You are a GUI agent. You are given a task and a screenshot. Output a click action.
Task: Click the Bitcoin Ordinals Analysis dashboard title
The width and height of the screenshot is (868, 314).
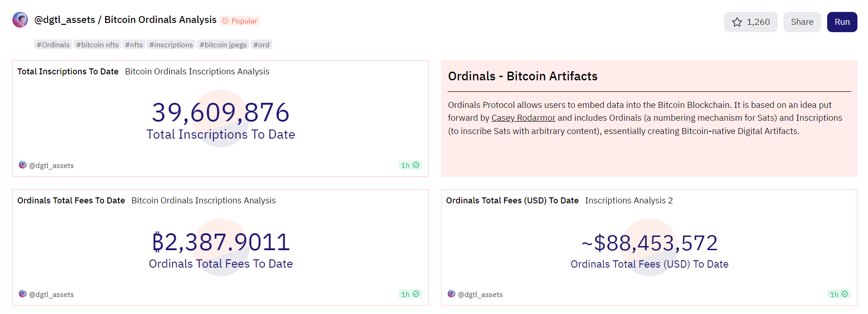click(160, 20)
